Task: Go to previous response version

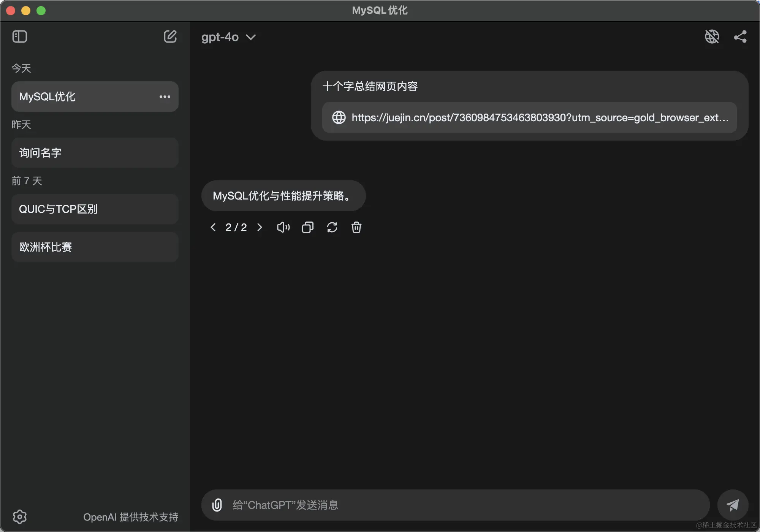Action: (x=213, y=227)
